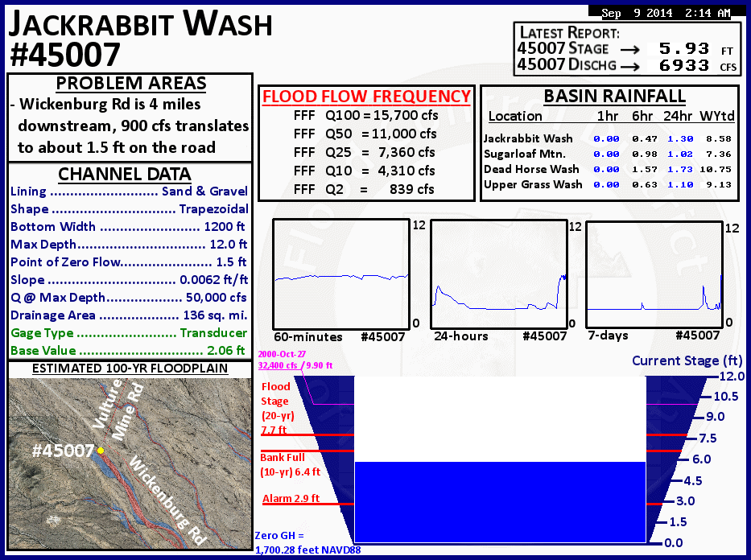Click the Channel Data heading
The height and width of the screenshot is (560, 751).
[125, 175]
